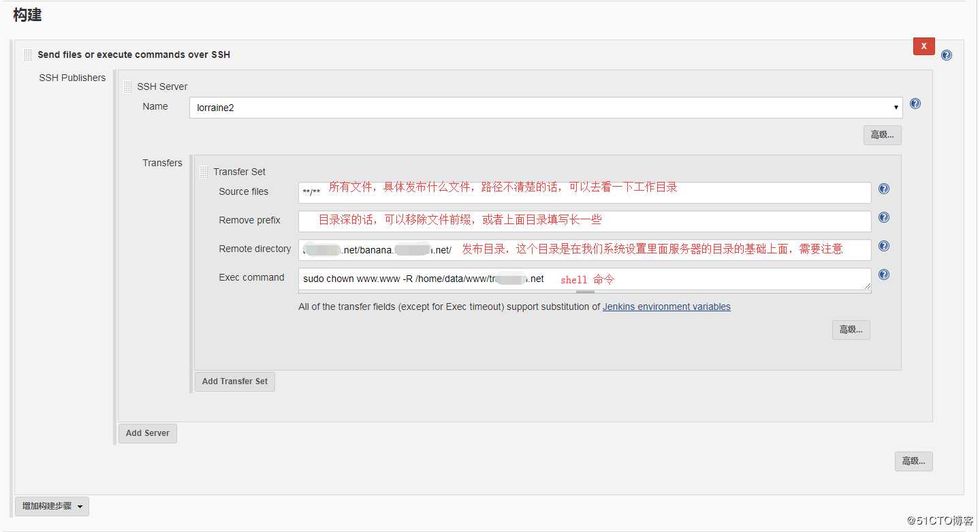This screenshot has height=532, width=980.
Task: Click Add Transfer Set button
Action: click(x=235, y=381)
